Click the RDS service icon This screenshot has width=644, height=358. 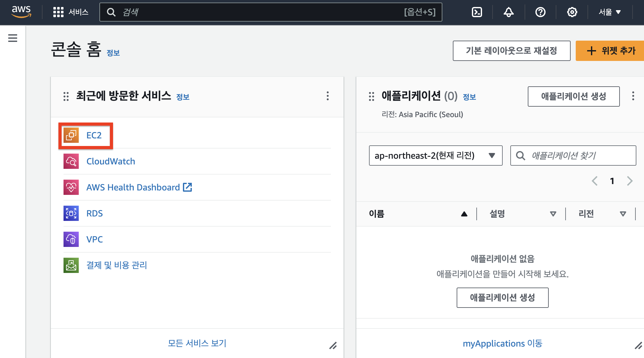[x=71, y=213]
